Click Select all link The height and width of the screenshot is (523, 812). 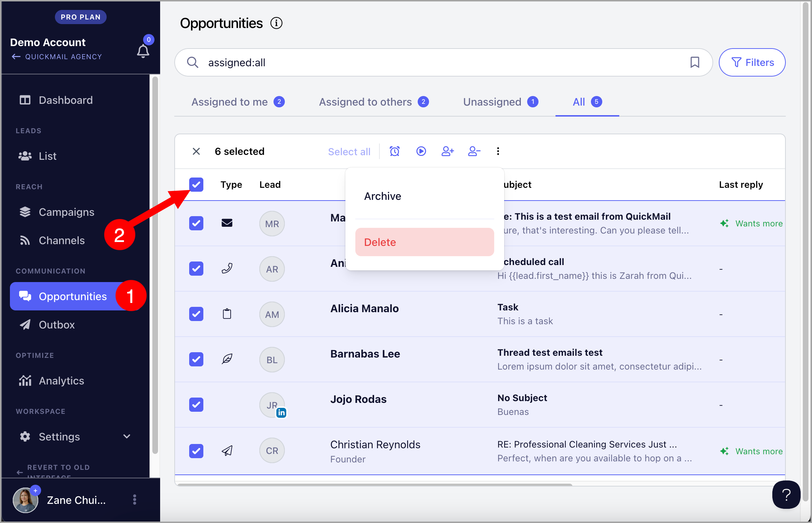coord(349,152)
